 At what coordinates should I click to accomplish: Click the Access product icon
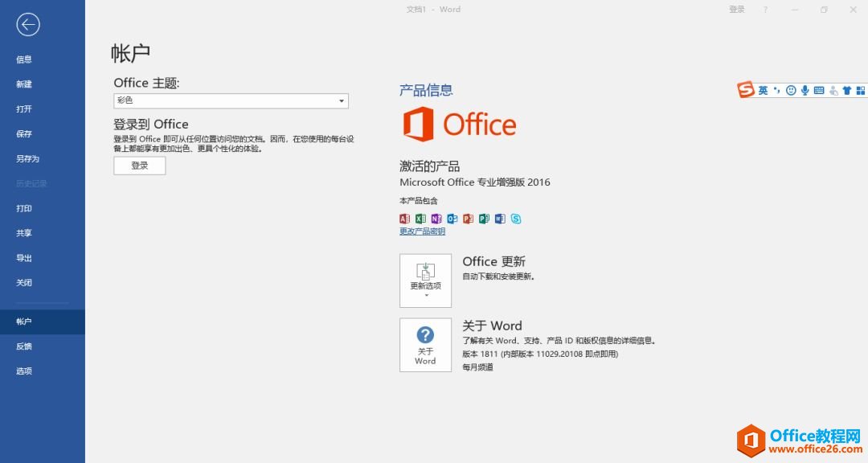coord(404,219)
